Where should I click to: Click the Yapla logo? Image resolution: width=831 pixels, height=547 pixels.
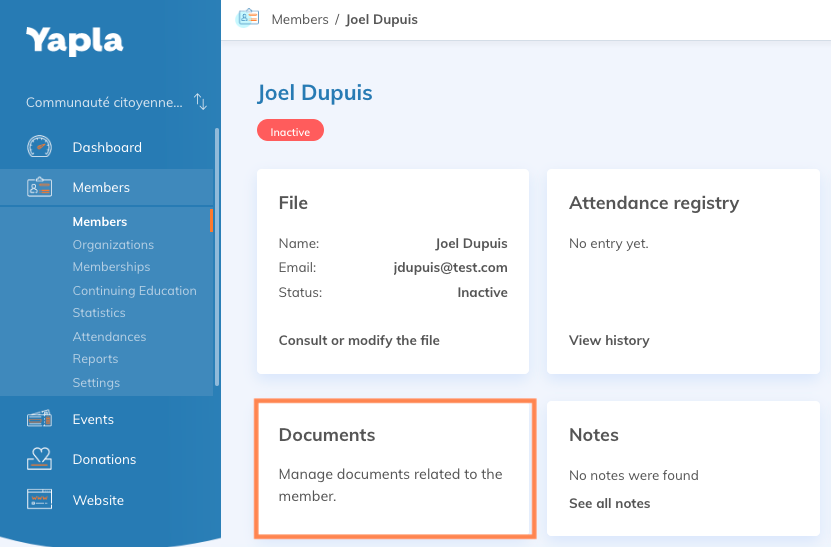pyautogui.click(x=75, y=41)
